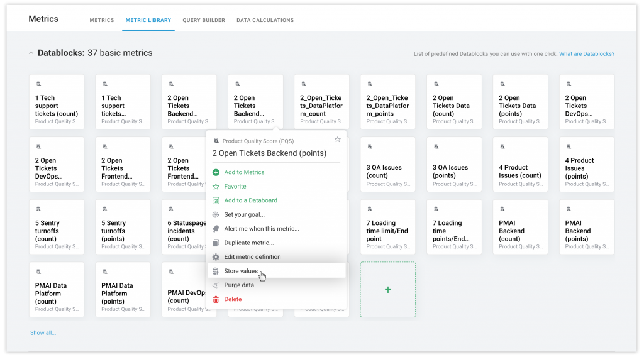Click the bell icon beside Alert me
This screenshot has height=357, width=644.
click(216, 229)
